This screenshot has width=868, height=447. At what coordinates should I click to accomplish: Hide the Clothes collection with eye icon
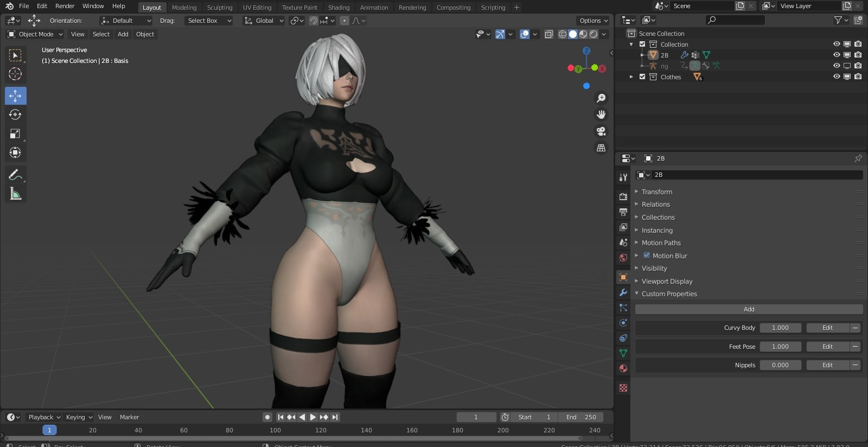837,76
